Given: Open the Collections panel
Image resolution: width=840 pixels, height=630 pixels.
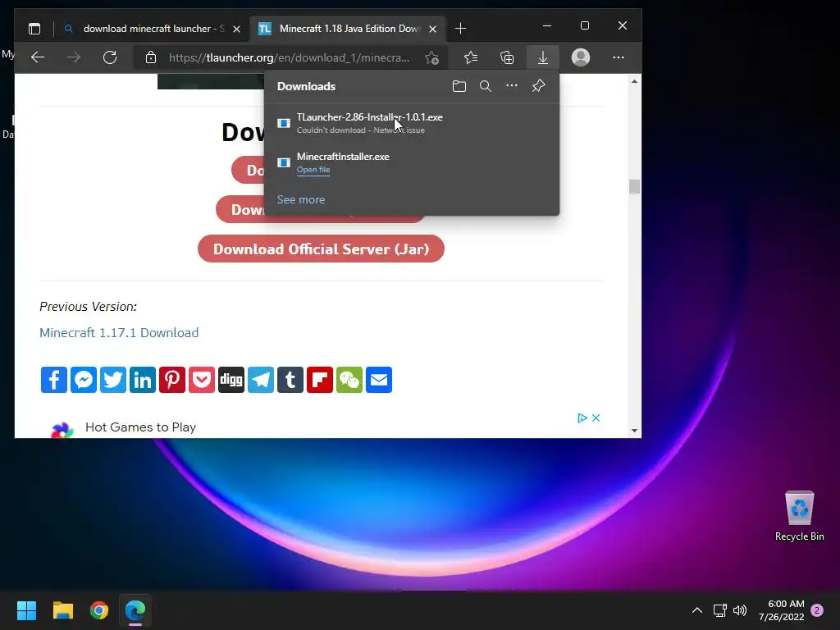Looking at the screenshot, I should (x=507, y=57).
